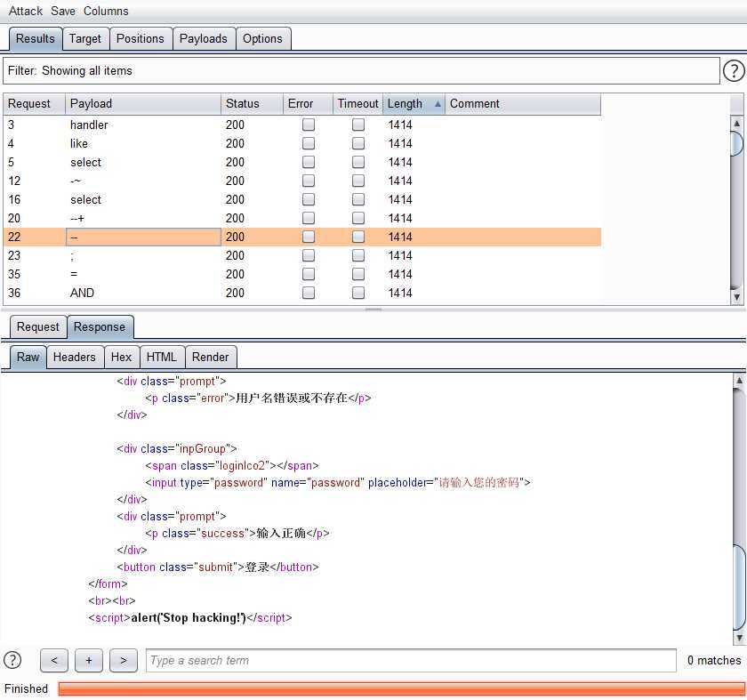This screenshot has height=700, width=747.
Task: Tick the Error checkbox for request 22
Action: pos(309,237)
